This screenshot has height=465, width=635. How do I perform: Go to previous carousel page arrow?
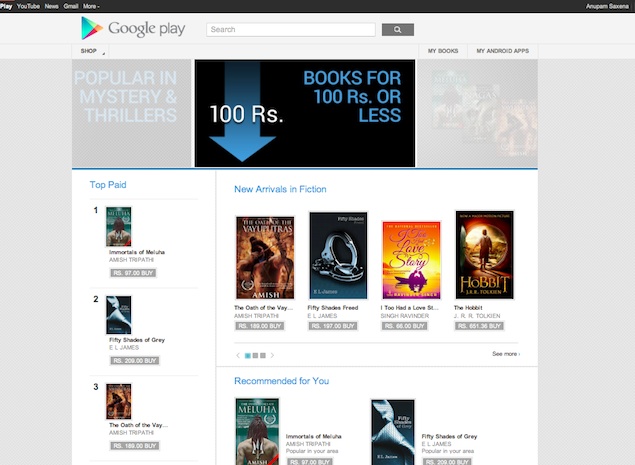[x=238, y=355]
